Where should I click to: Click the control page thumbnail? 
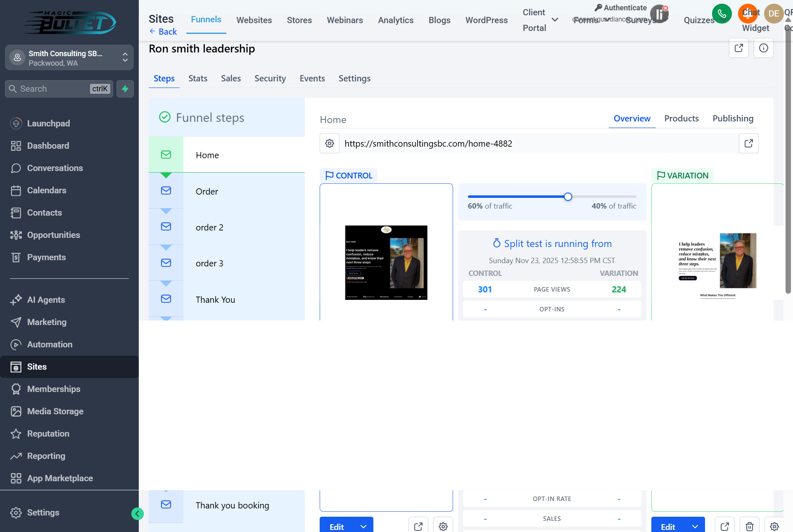(386, 262)
